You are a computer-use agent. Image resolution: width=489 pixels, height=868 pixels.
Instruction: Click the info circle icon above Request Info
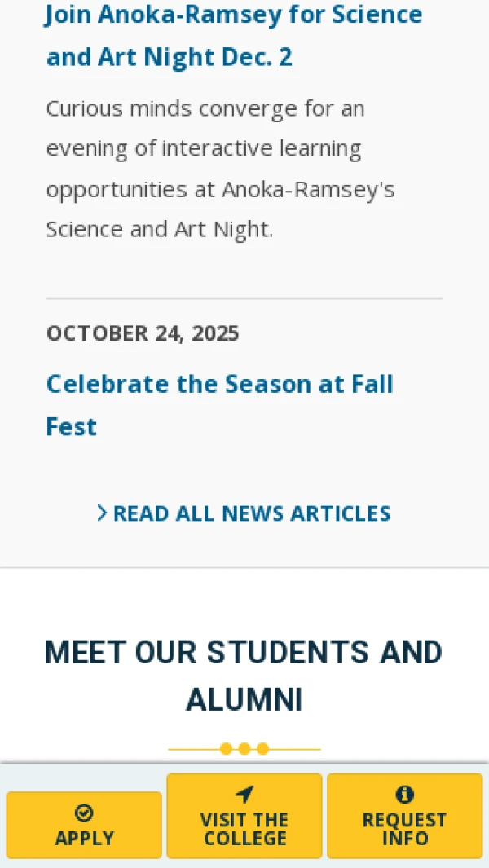[x=404, y=795]
